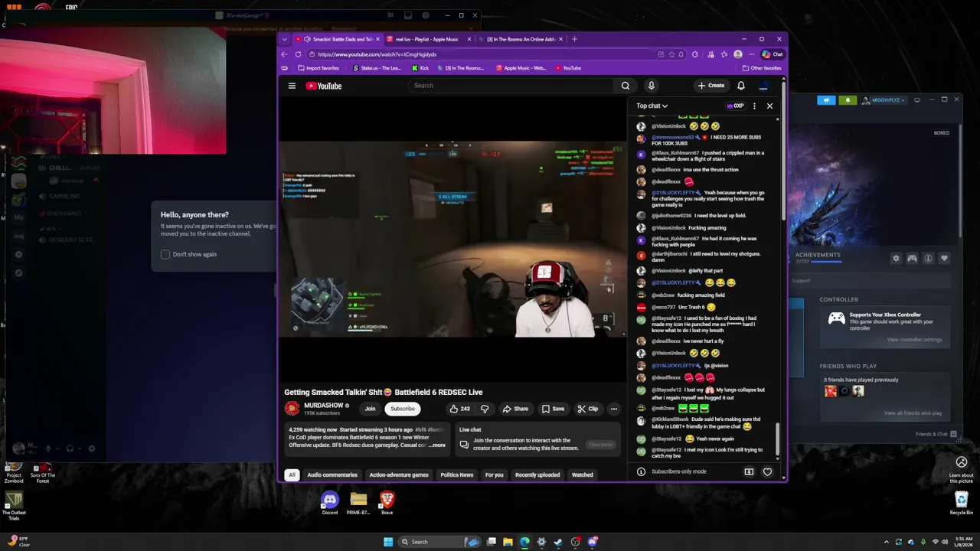Open Brave desktop shortcut
This screenshot has width=980, height=551.
point(387,503)
